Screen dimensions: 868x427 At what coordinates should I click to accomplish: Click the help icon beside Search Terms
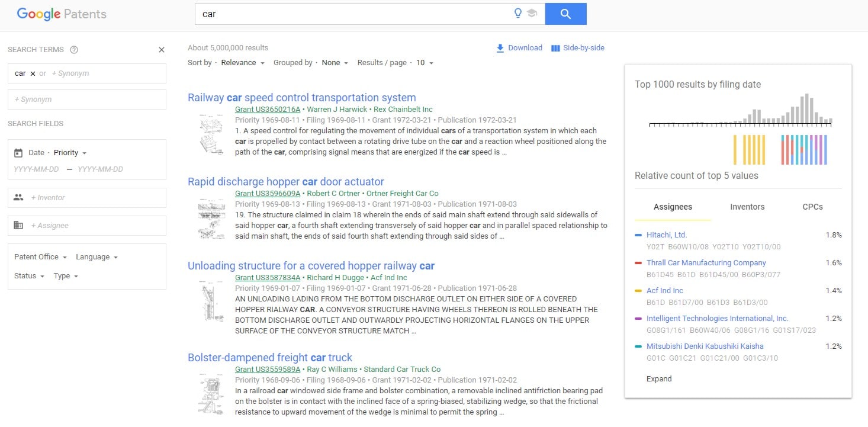pos(74,50)
